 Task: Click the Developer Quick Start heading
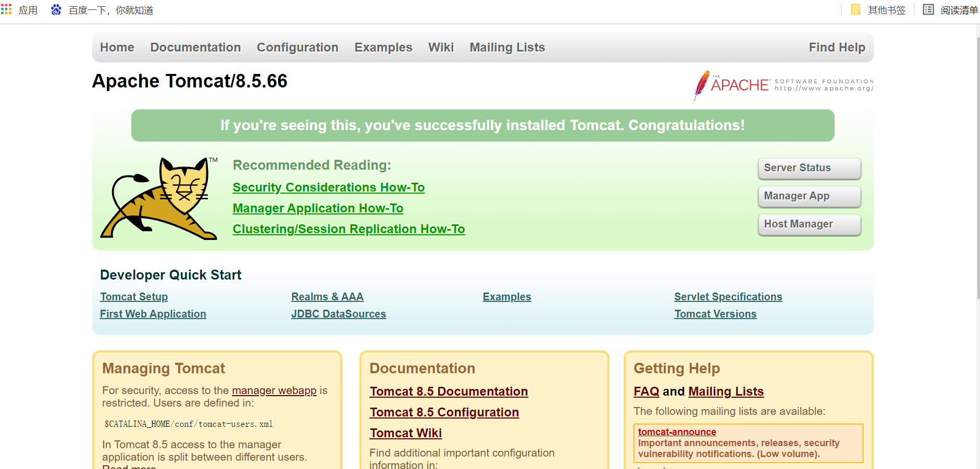(x=170, y=275)
